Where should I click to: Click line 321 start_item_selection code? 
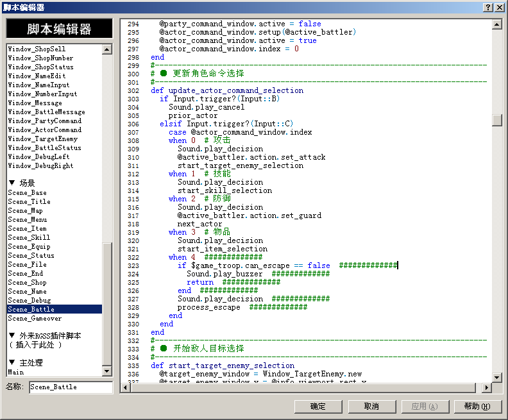click(222, 249)
